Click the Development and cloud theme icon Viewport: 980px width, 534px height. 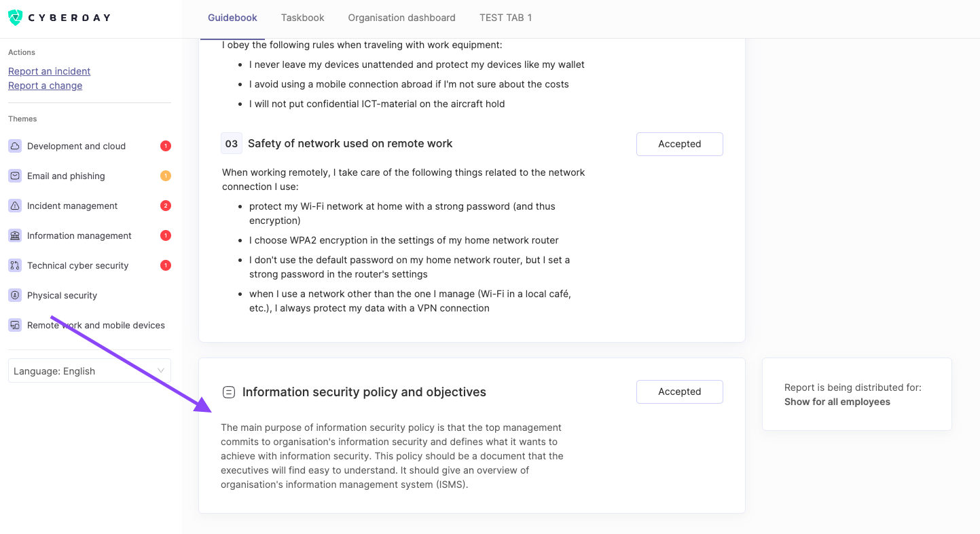pyautogui.click(x=15, y=146)
